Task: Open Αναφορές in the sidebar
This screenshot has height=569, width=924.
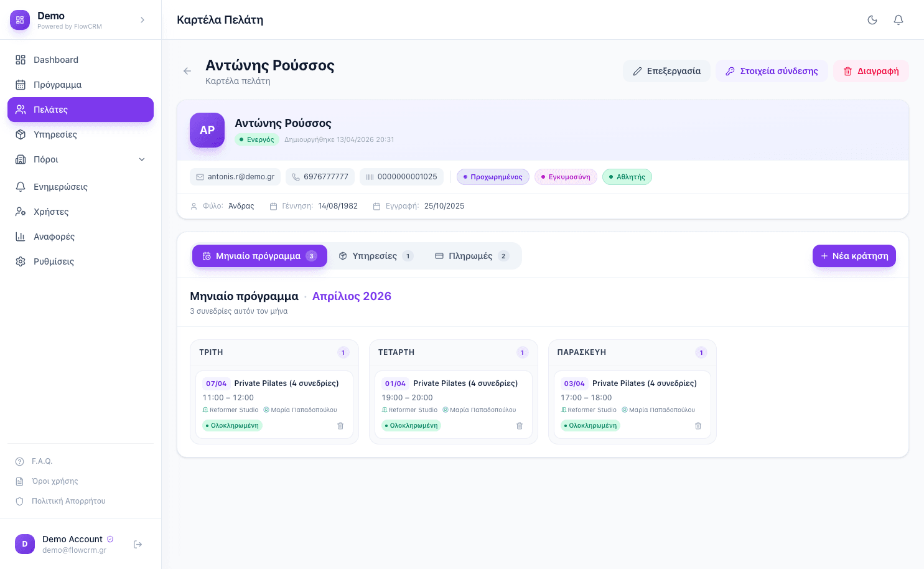Action: point(81,237)
